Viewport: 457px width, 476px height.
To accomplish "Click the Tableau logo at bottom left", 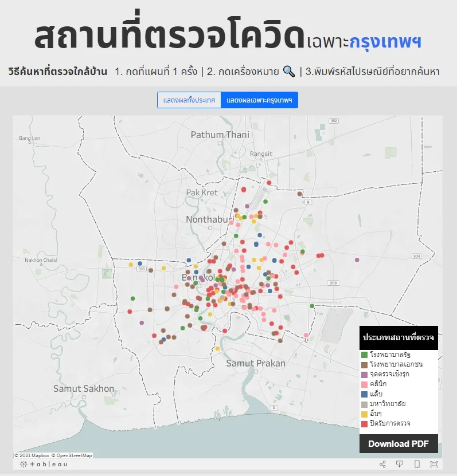I will tap(44, 464).
